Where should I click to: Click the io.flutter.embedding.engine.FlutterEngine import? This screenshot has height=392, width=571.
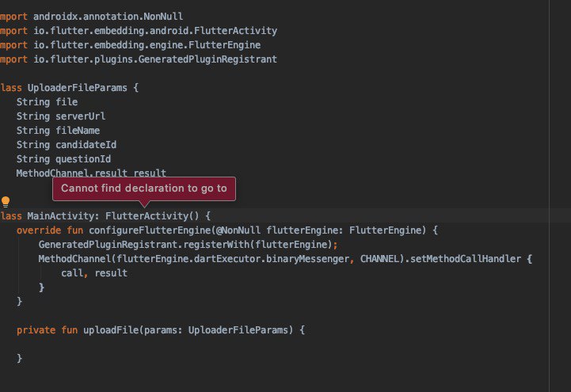coord(147,45)
